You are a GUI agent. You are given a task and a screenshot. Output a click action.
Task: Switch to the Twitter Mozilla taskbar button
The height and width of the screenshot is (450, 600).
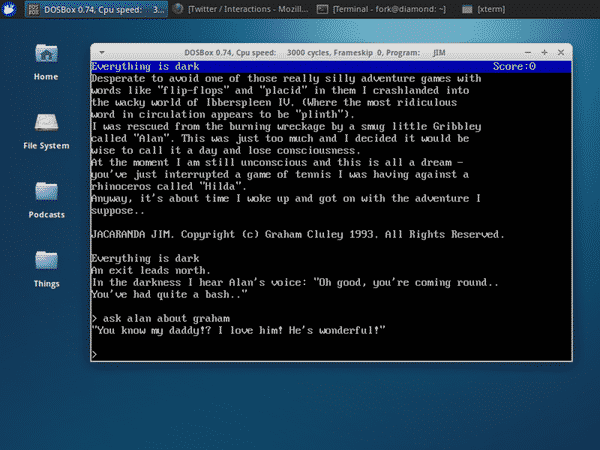(240, 9)
